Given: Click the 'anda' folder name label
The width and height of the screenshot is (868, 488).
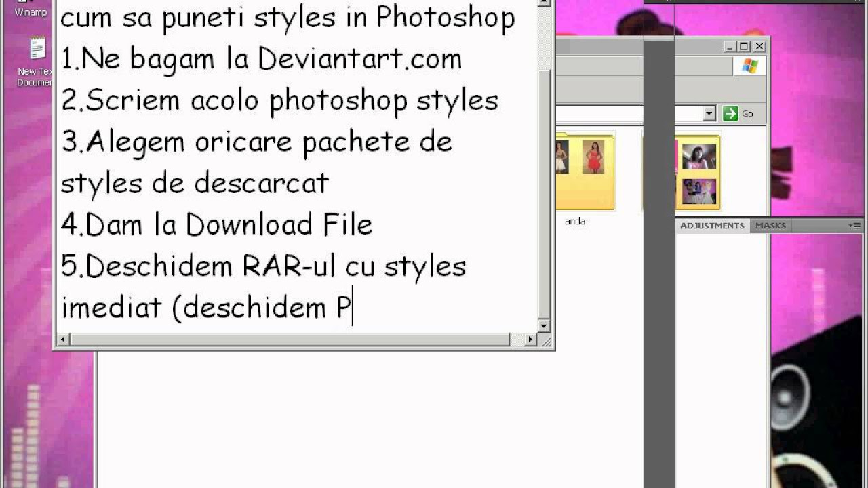Looking at the screenshot, I should point(575,222).
